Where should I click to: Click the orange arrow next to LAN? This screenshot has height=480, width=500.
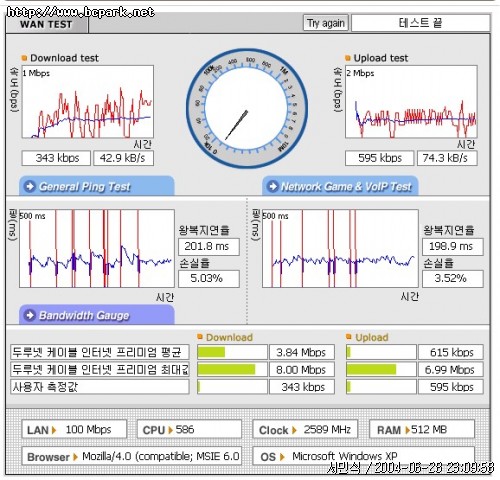[x=54, y=430]
